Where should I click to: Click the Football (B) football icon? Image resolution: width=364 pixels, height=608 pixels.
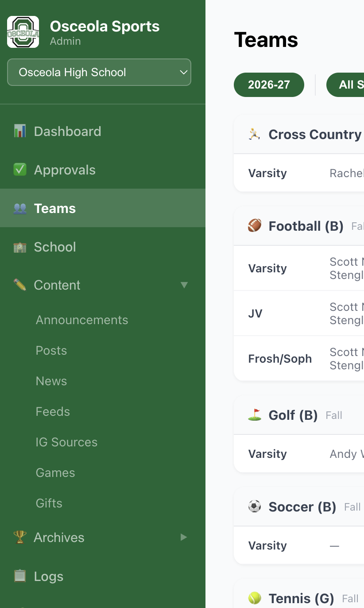tap(255, 226)
